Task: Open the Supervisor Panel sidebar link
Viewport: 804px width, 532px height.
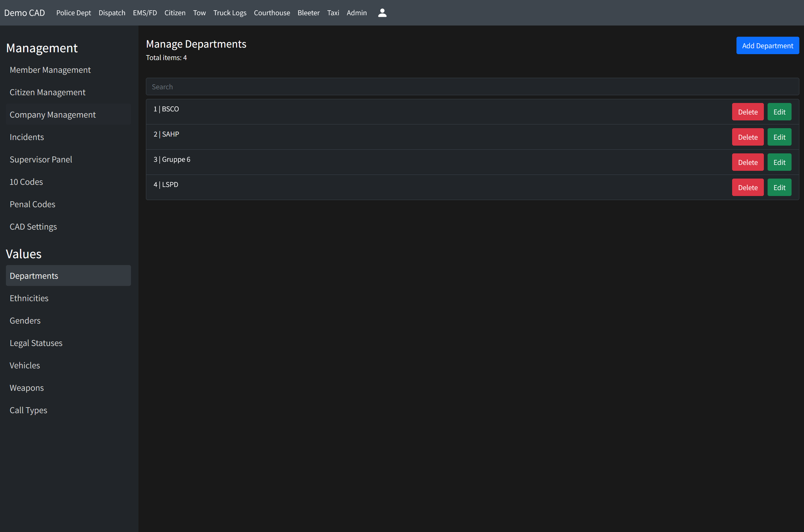Action: (41, 160)
